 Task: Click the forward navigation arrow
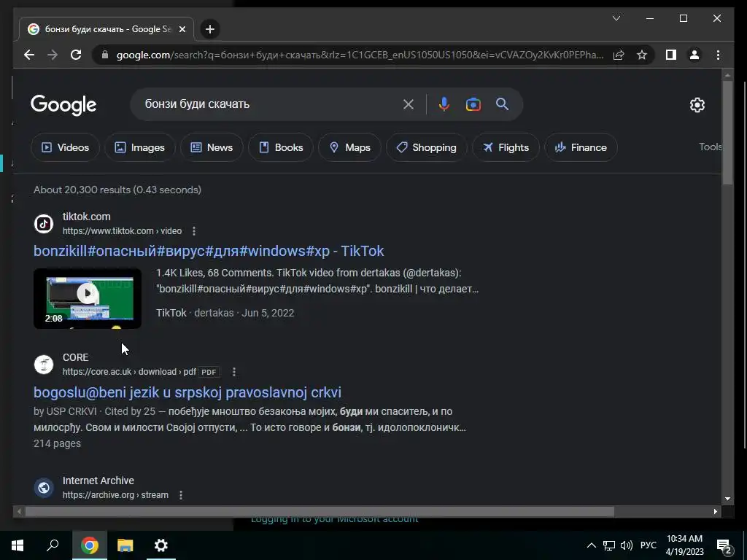[53, 55]
